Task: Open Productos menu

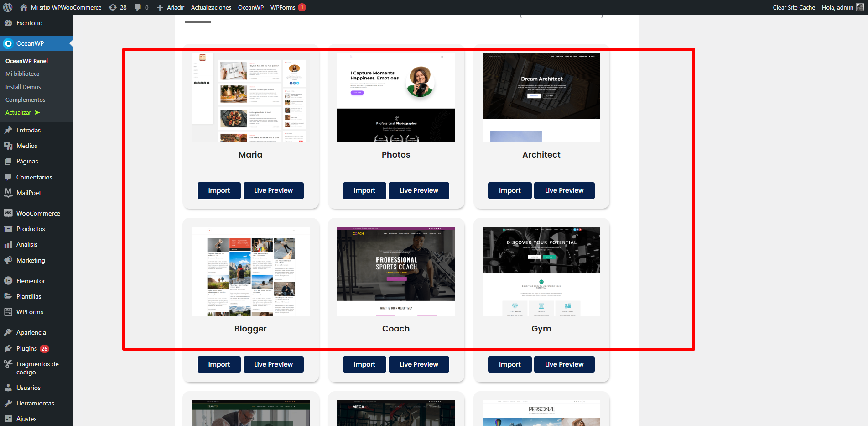Action: tap(36, 229)
